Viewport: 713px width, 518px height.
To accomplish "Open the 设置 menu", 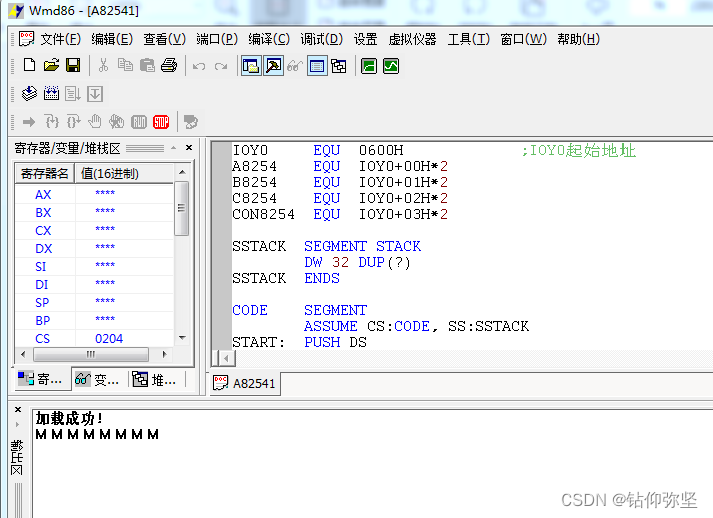I will tap(366, 39).
